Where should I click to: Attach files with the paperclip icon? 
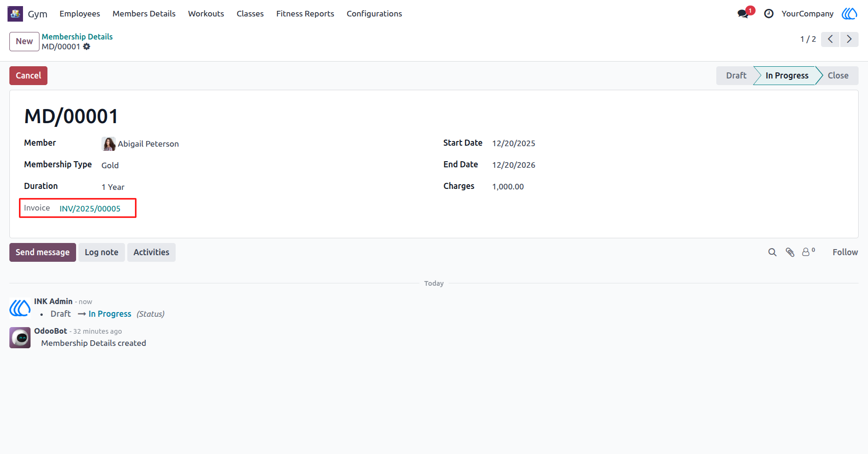(790, 252)
